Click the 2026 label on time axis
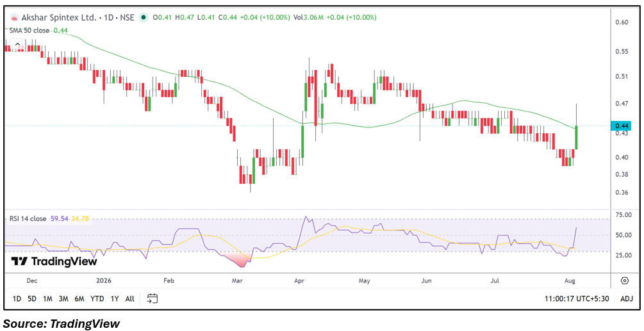The image size is (644, 331). click(x=104, y=281)
